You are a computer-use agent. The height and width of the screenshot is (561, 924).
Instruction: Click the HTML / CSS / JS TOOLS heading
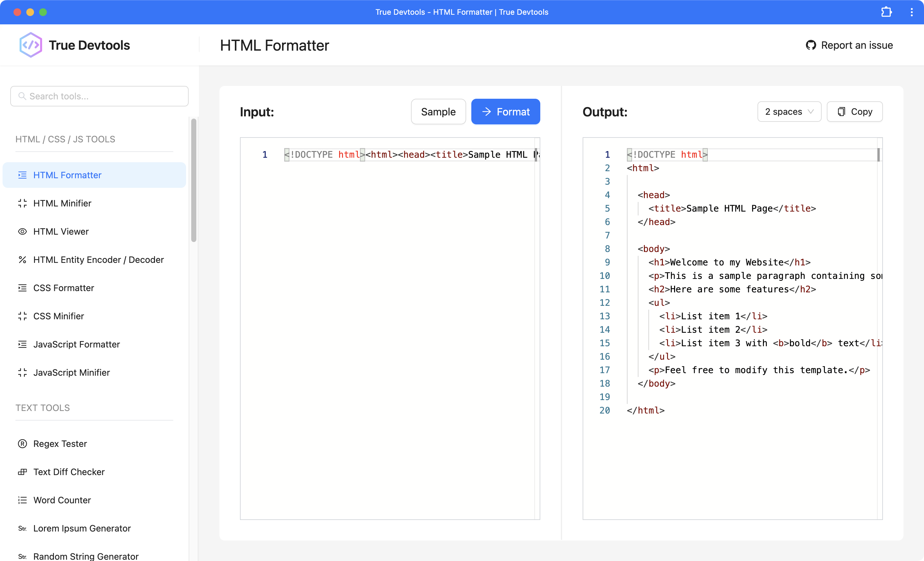click(65, 139)
